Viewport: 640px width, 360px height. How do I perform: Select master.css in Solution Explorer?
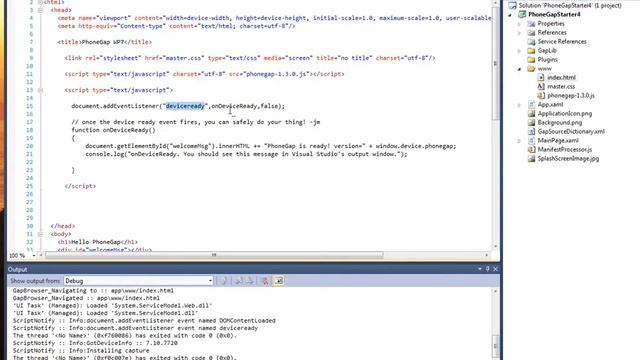(561, 87)
